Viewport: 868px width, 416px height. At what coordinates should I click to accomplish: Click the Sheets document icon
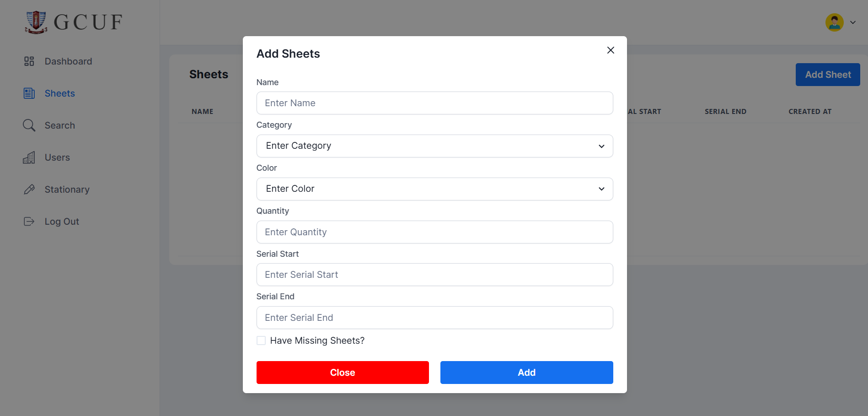click(29, 93)
